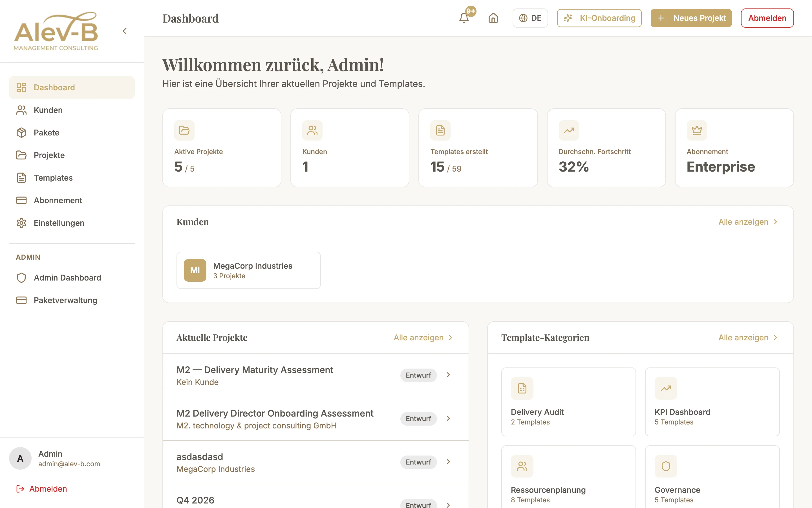Open M2 Delivery Director Onboarding Assessment
This screenshot has width=812, height=508.
pos(315,419)
